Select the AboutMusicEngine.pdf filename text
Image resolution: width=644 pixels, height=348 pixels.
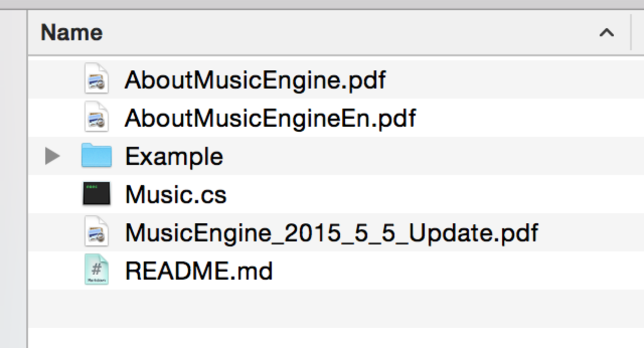255,80
